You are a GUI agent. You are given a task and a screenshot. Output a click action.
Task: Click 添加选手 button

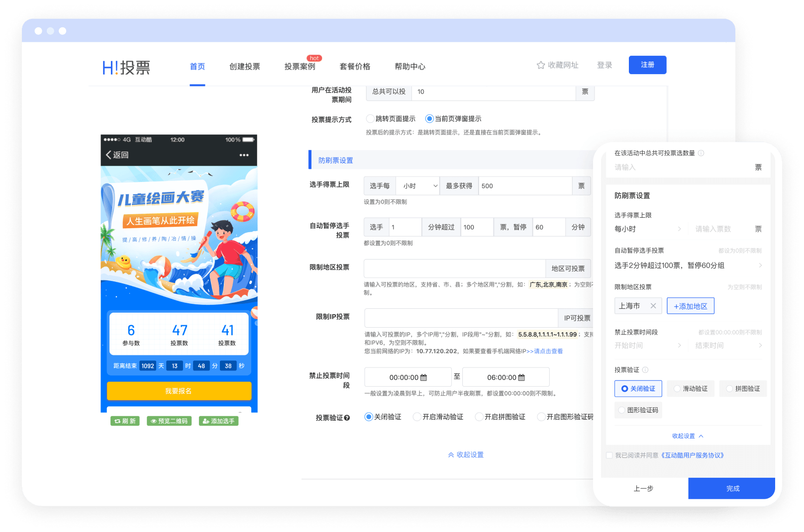click(x=218, y=421)
